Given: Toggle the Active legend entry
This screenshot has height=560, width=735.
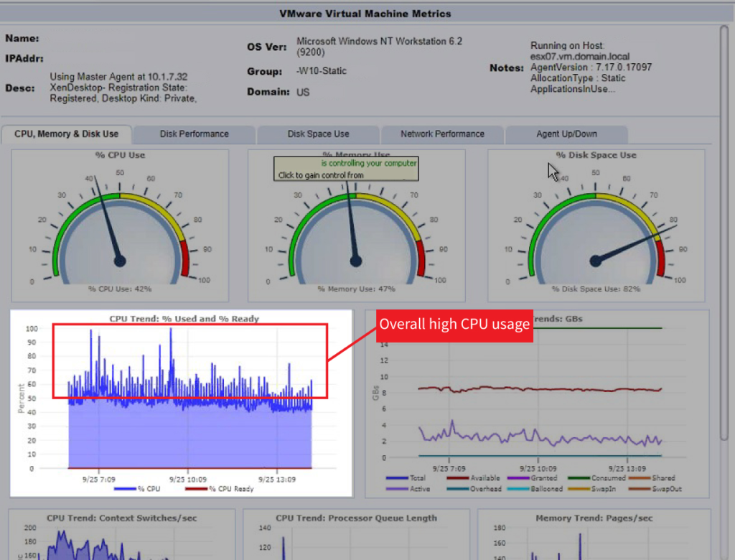Looking at the screenshot, I should (408, 489).
